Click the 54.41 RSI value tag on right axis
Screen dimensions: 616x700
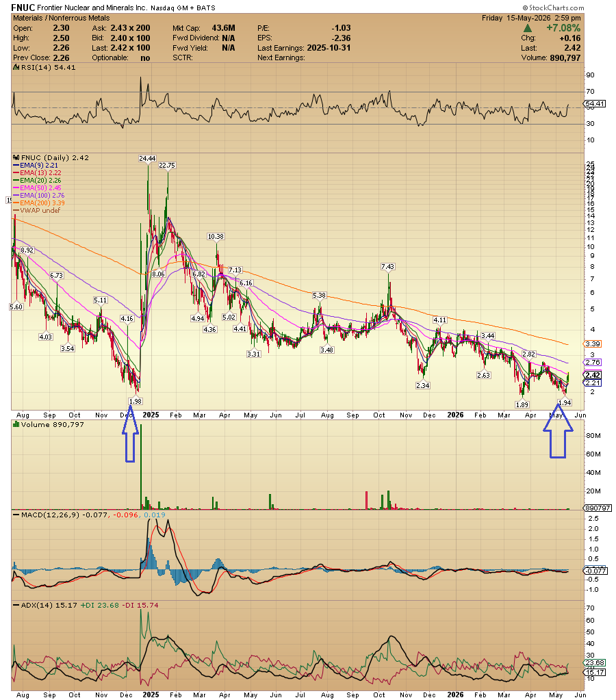coord(595,104)
